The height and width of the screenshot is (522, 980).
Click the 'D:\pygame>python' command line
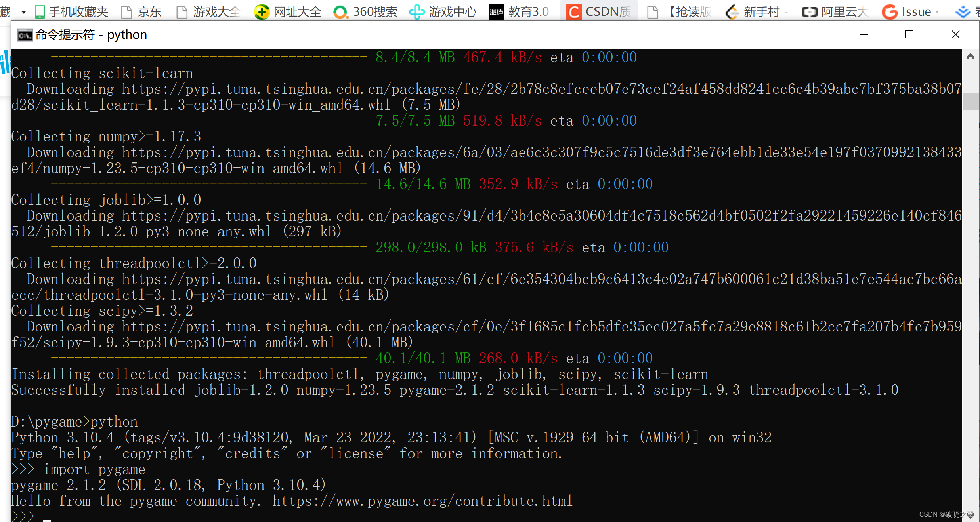[75, 422]
